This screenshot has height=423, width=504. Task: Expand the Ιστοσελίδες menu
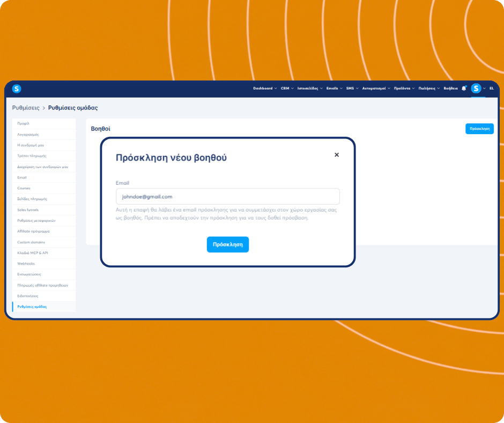pyautogui.click(x=310, y=88)
